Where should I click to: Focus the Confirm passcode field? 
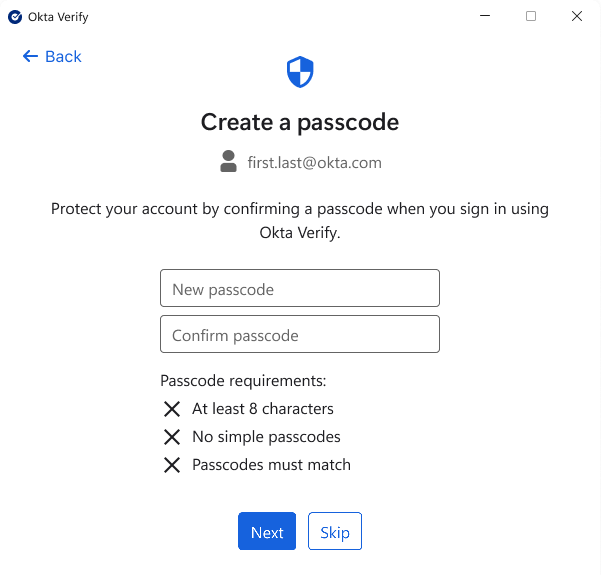(300, 335)
